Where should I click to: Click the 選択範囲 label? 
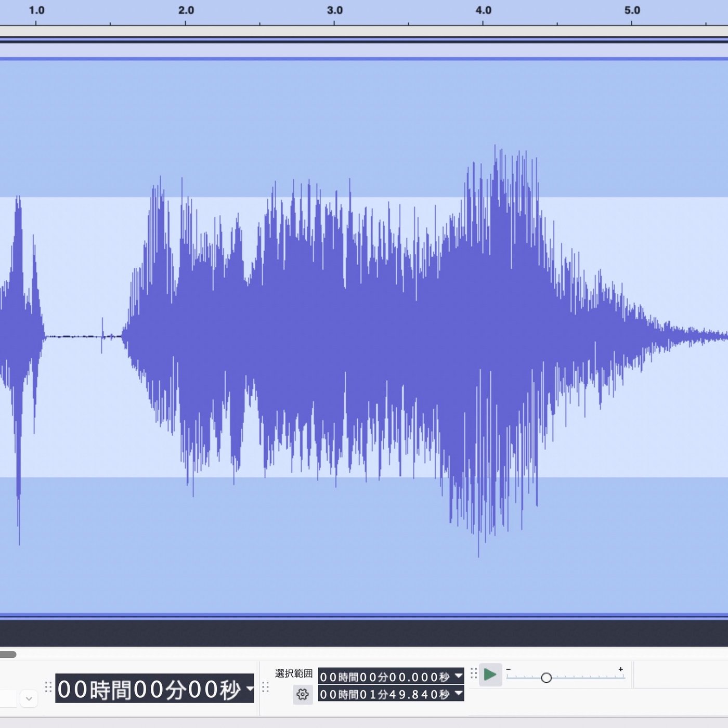[294, 673]
